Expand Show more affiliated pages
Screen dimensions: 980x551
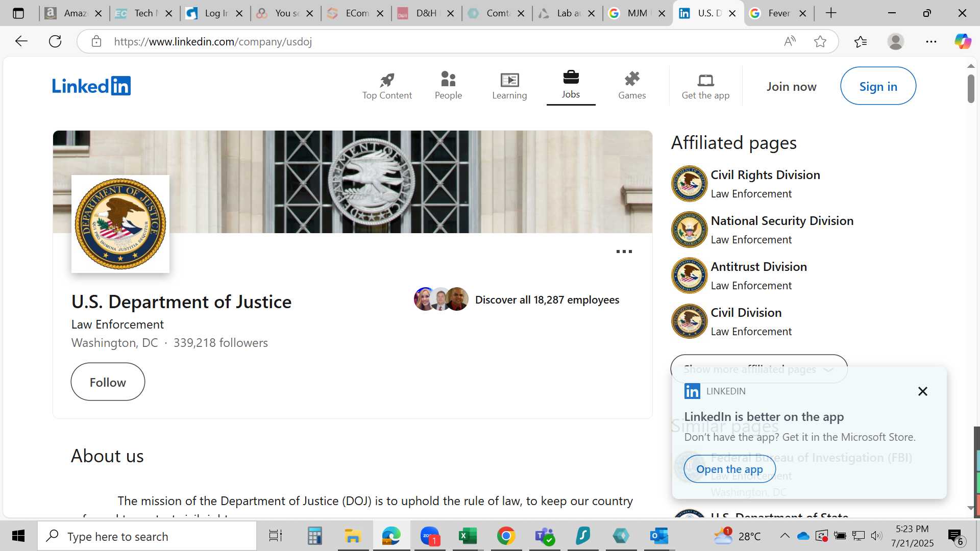coord(759,369)
